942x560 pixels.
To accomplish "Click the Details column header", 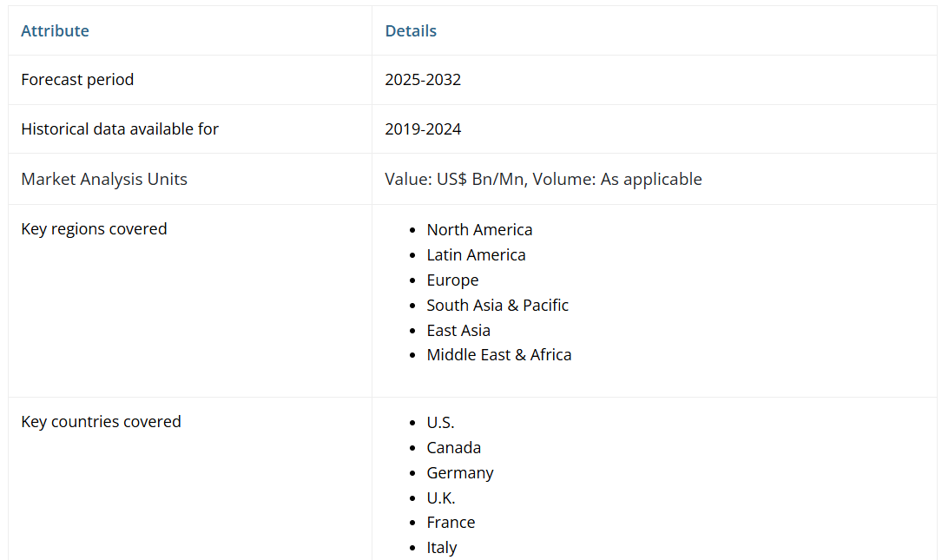I will 411,31.
